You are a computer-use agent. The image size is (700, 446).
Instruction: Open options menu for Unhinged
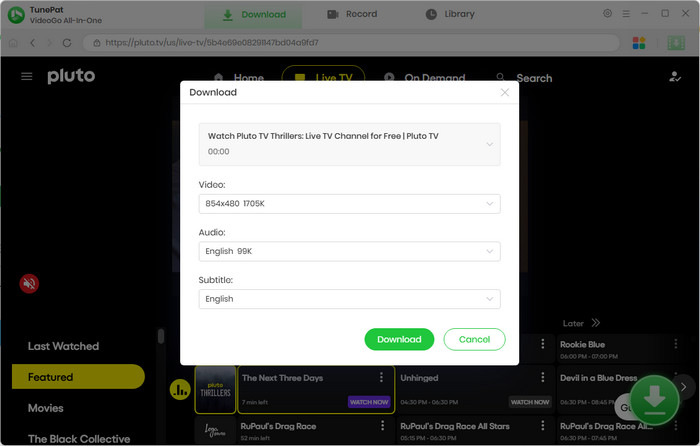pos(542,377)
